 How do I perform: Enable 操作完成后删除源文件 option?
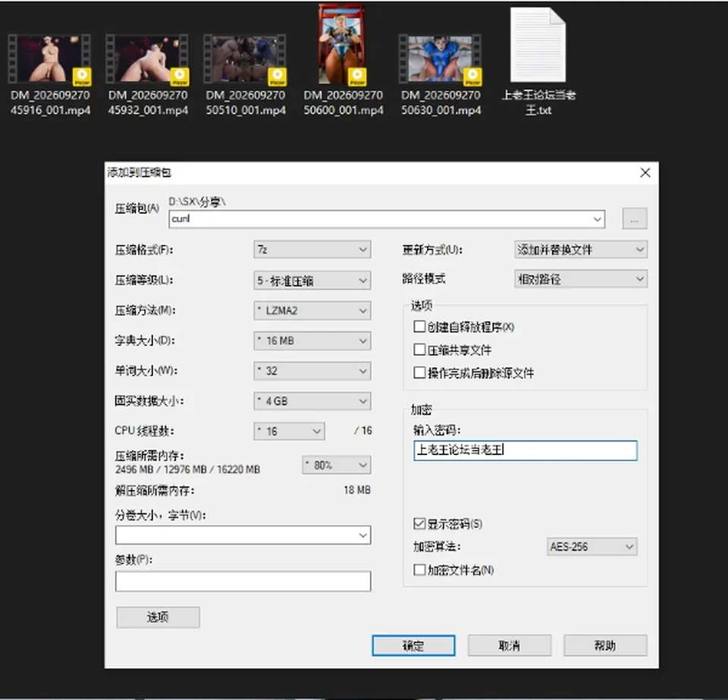point(419,372)
